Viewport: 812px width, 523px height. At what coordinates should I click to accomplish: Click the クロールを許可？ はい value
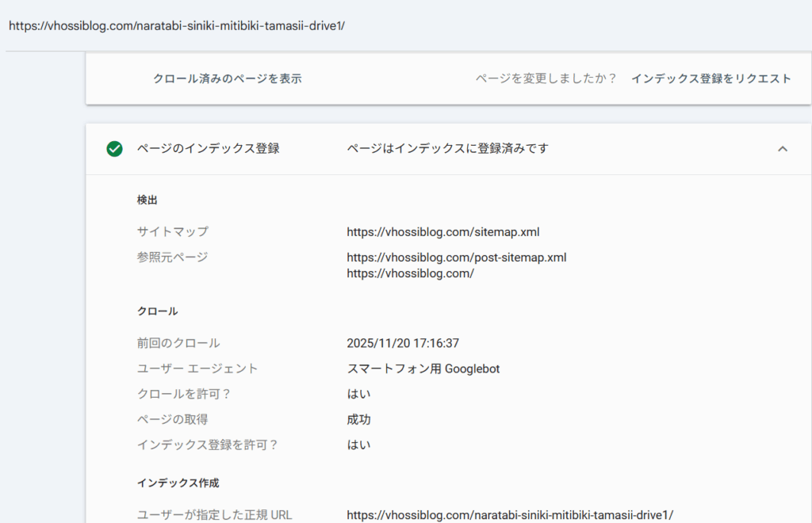[x=354, y=393]
